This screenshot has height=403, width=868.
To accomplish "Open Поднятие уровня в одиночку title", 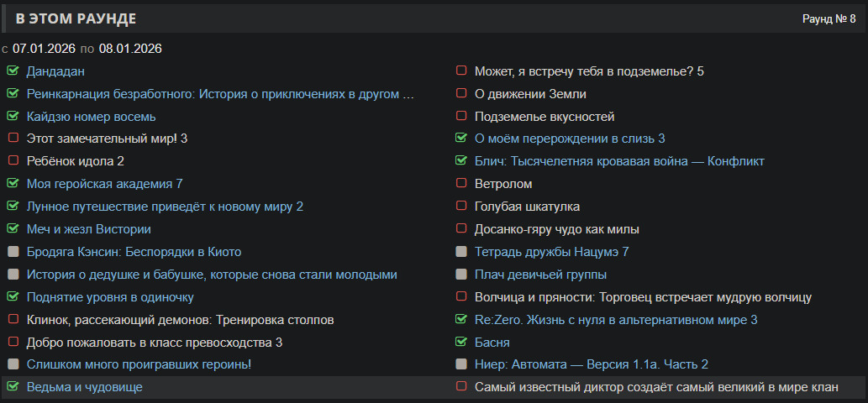I will coord(110,297).
